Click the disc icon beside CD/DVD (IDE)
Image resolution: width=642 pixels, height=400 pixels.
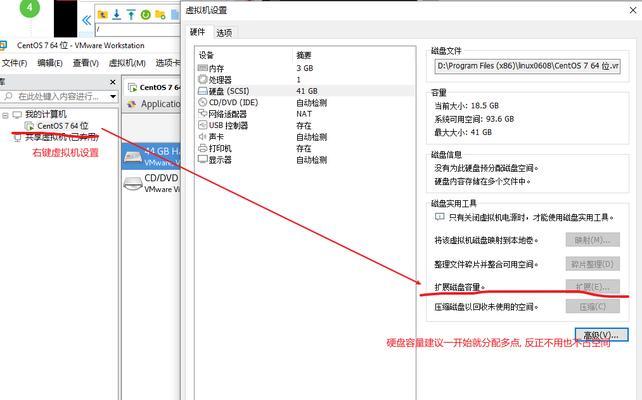(203, 102)
